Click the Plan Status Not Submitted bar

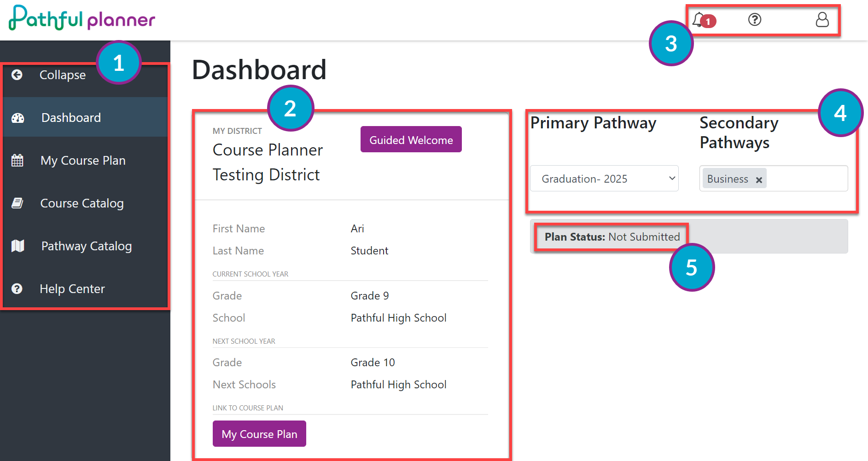[x=689, y=236]
